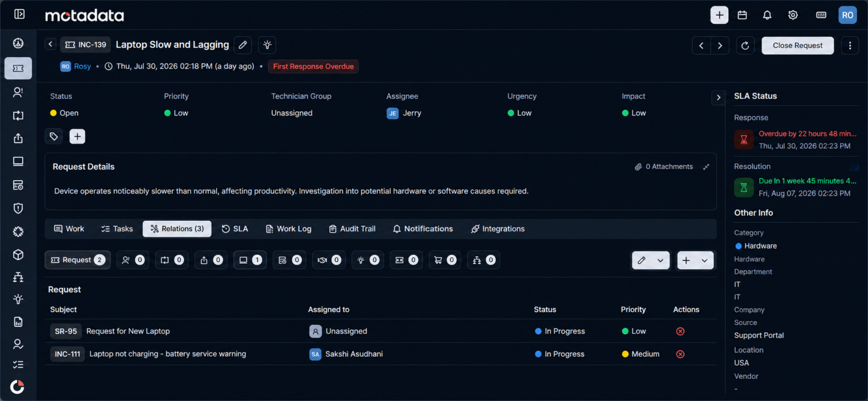The width and height of the screenshot is (868, 401).
Task: Open the pencil edit dropdown in Relations
Action: coord(651,261)
